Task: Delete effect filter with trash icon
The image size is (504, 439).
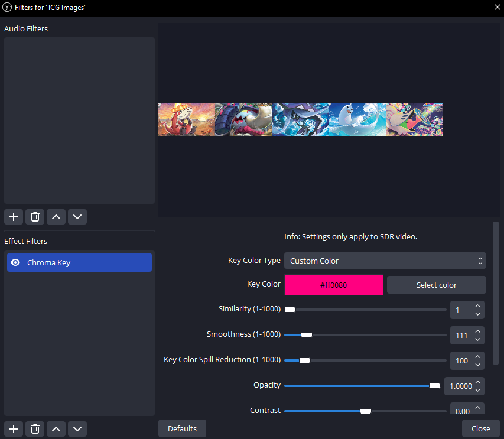Action: pyautogui.click(x=35, y=429)
